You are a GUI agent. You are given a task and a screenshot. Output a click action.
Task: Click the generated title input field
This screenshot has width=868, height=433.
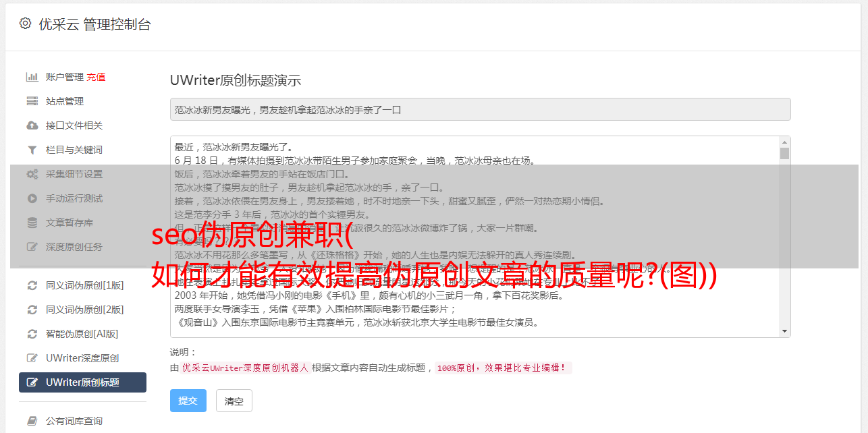[480, 109]
